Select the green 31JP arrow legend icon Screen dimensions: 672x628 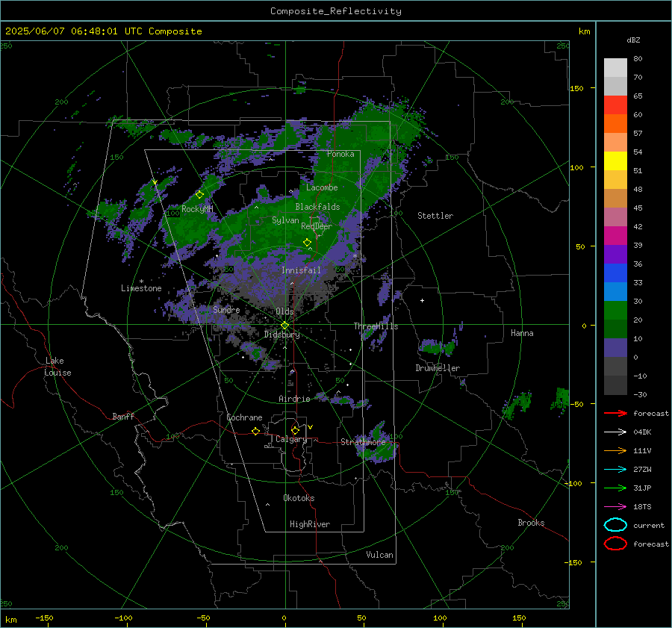(615, 488)
